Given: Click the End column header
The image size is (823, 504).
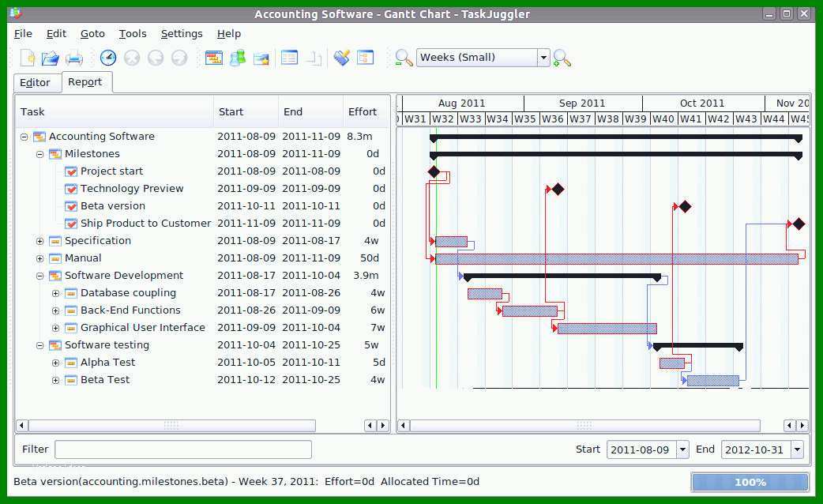Looking at the screenshot, I should point(310,111).
